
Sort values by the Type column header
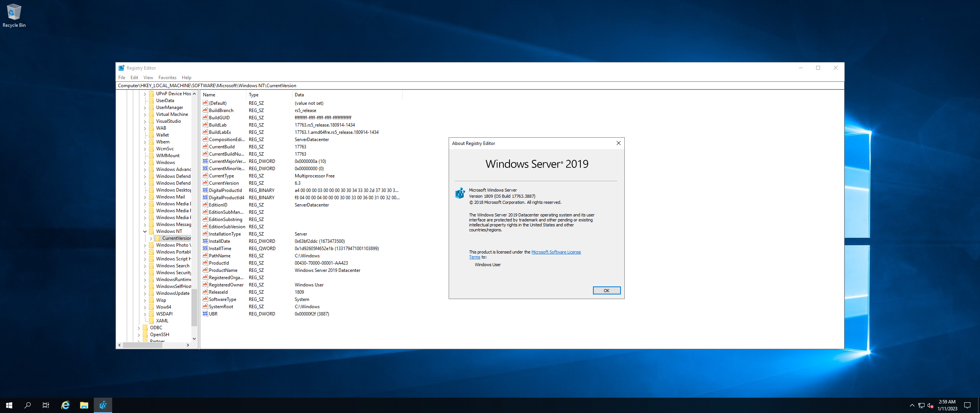269,95
